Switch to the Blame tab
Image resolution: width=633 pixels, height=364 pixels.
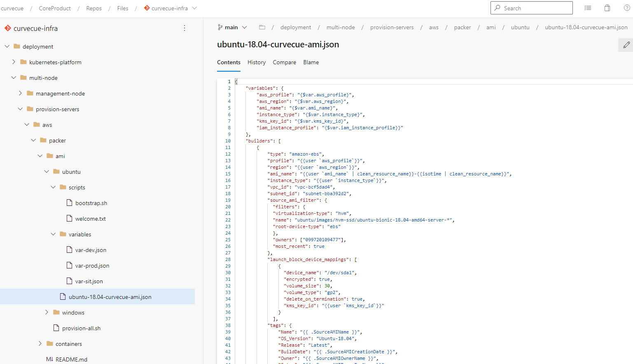pyautogui.click(x=311, y=62)
